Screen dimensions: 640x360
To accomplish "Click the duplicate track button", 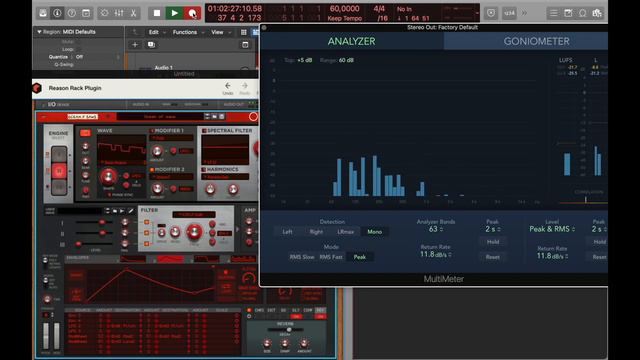I will point(151,45).
